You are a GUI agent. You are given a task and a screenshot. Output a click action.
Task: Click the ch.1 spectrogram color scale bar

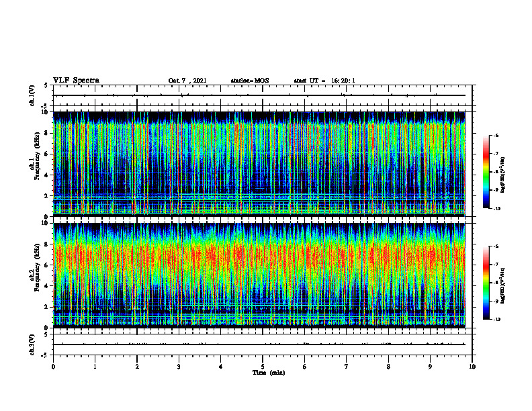click(x=486, y=171)
